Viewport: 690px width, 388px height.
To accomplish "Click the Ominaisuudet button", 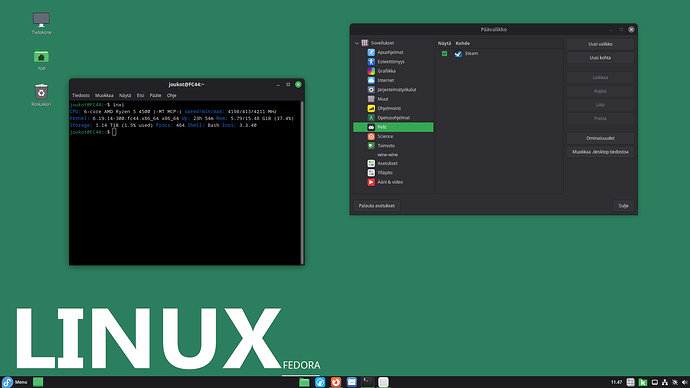I will 600,138.
